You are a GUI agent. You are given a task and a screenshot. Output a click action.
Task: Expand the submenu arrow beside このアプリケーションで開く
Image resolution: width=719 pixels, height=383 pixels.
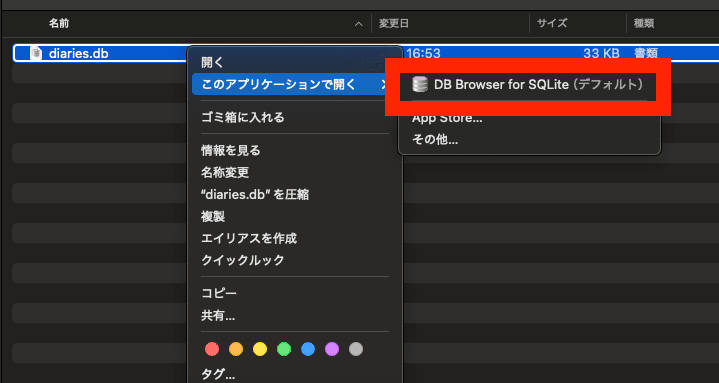point(384,84)
